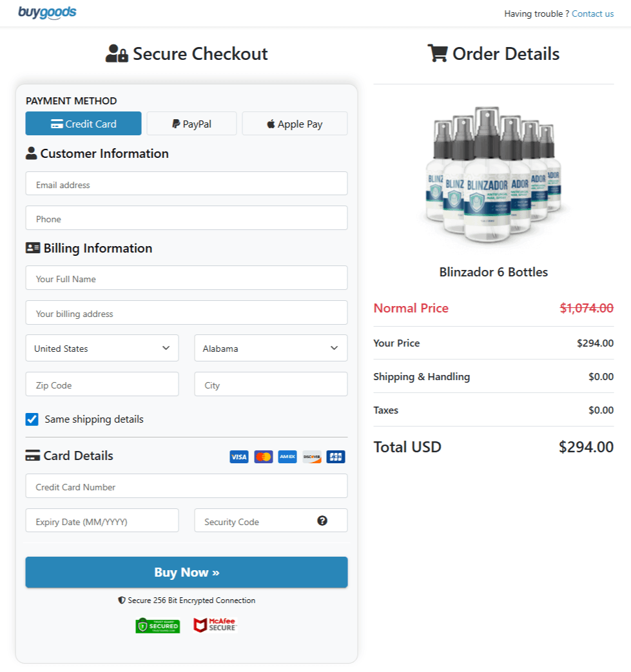Click the Security Code help icon

[x=322, y=520]
